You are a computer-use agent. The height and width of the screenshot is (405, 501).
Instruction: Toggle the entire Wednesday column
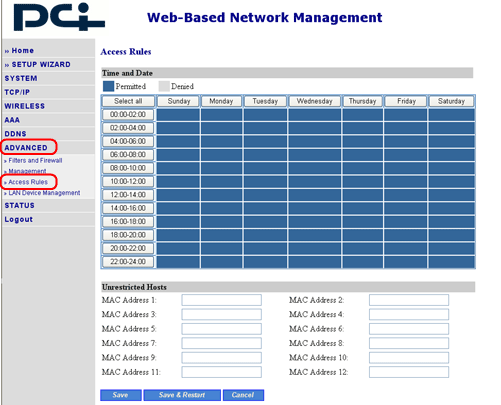click(315, 101)
